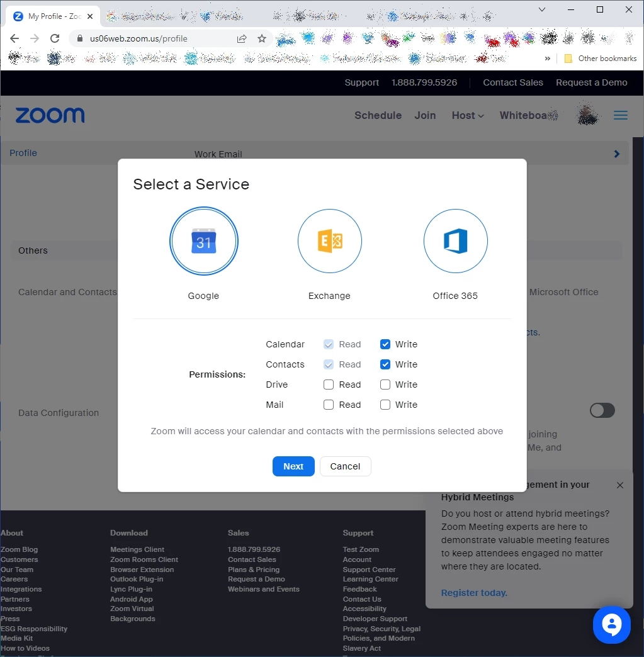
Task: Open Android App footer link
Action: (x=131, y=599)
